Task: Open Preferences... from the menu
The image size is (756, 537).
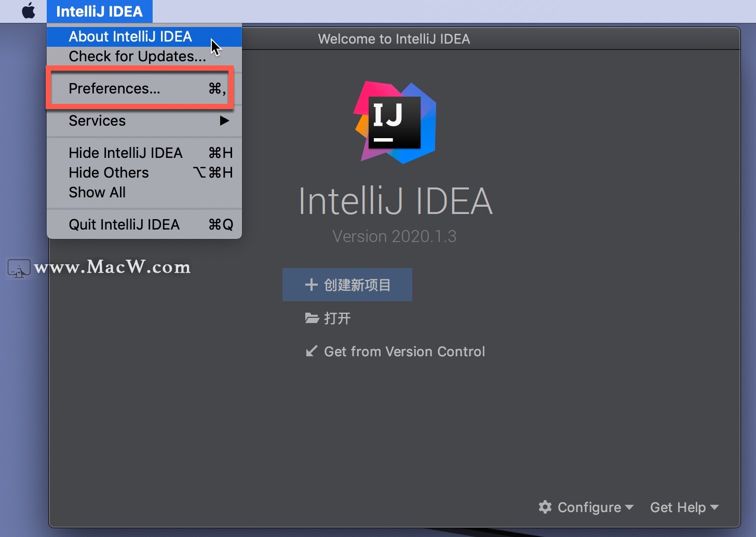Action: click(x=144, y=88)
